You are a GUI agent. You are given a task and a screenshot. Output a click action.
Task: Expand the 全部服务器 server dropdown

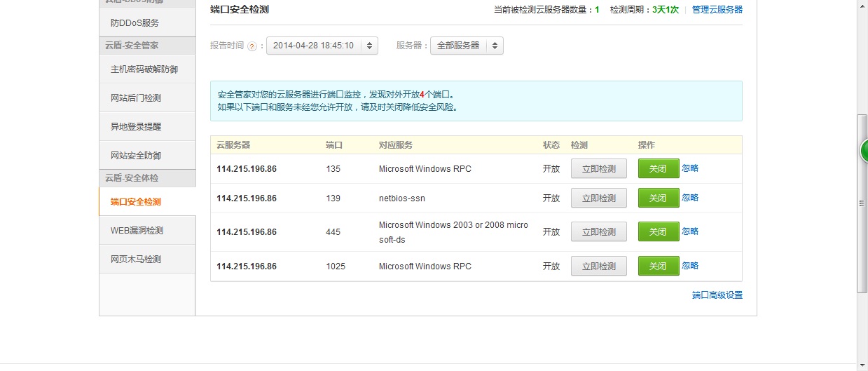[467, 46]
